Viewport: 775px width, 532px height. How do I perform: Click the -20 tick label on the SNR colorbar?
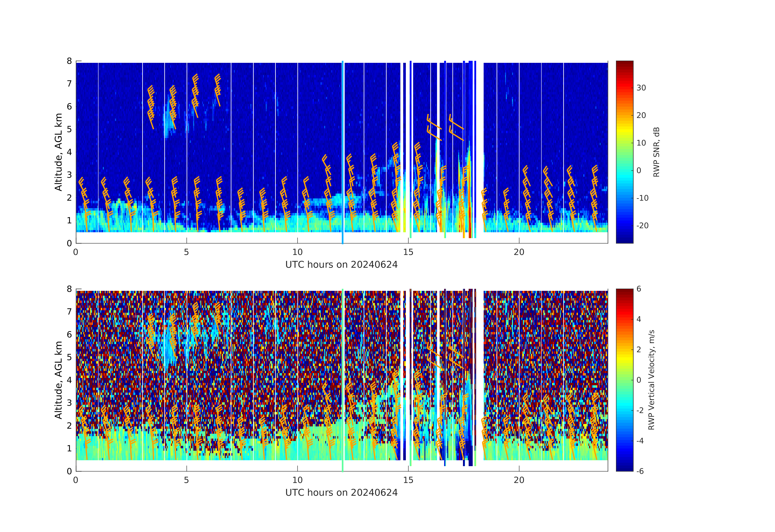coord(642,226)
